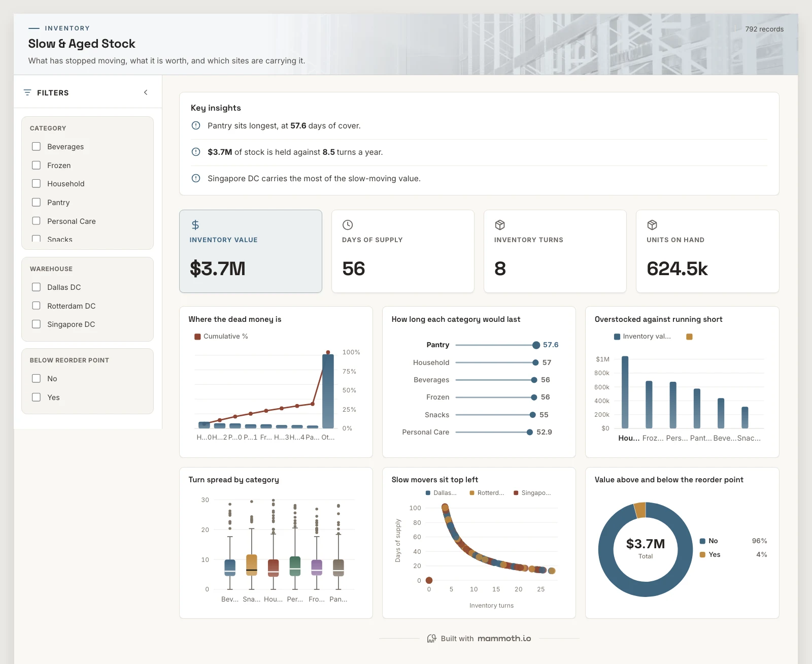This screenshot has width=812, height=664.
Task: Select the Days of Supply KPI card
Action: click(403, 251)
